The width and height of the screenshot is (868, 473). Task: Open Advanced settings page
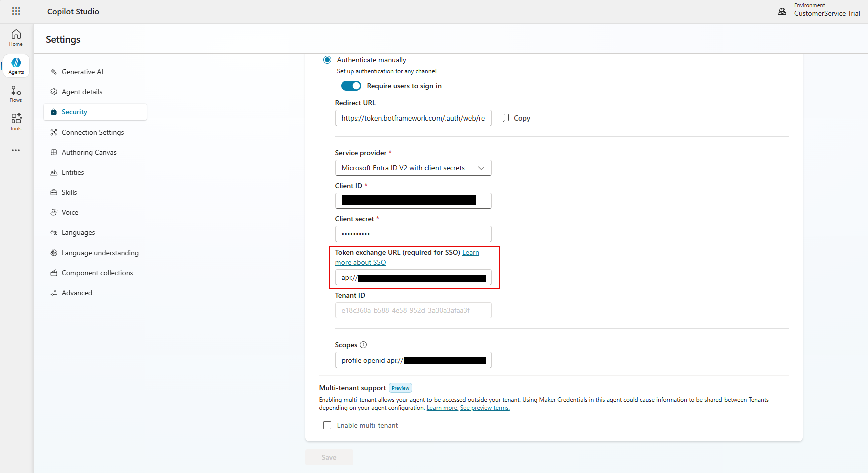(x=95, y=293)
